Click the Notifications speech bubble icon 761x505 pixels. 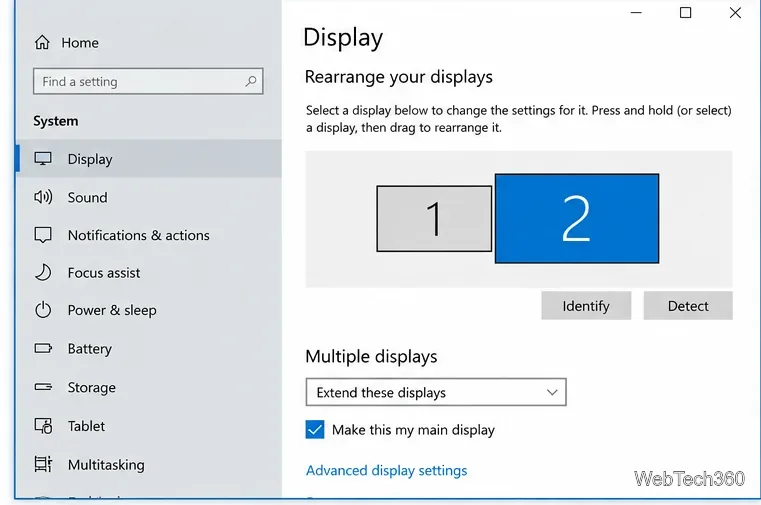point(43,235)
